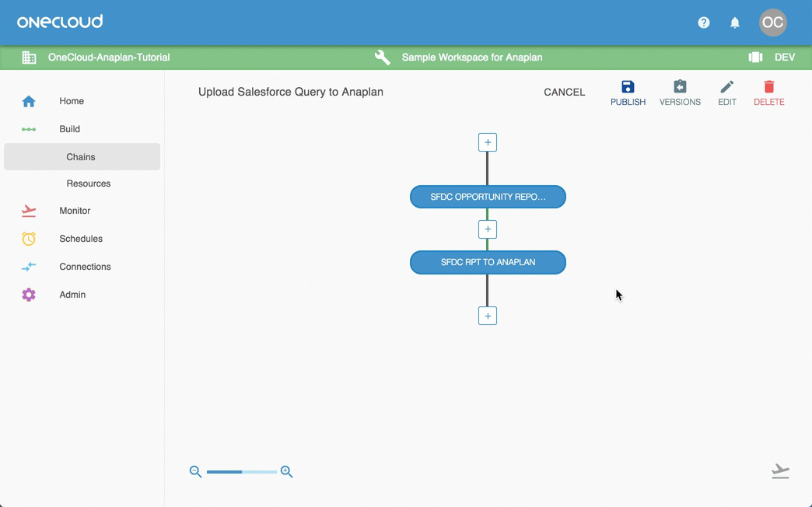Screen dimensions: 812x507
Task: Click Sample Workspace for Anaplan title
Action: click(x=472, y=58)
